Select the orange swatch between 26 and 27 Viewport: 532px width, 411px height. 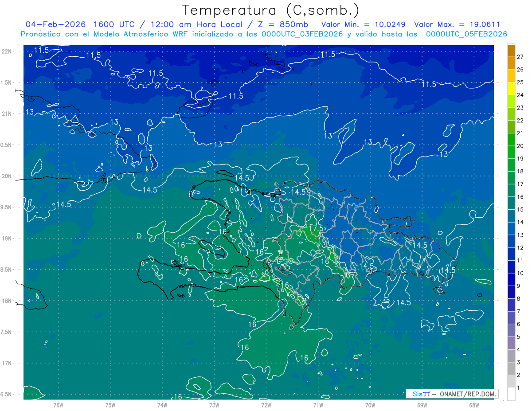(511, 63)
